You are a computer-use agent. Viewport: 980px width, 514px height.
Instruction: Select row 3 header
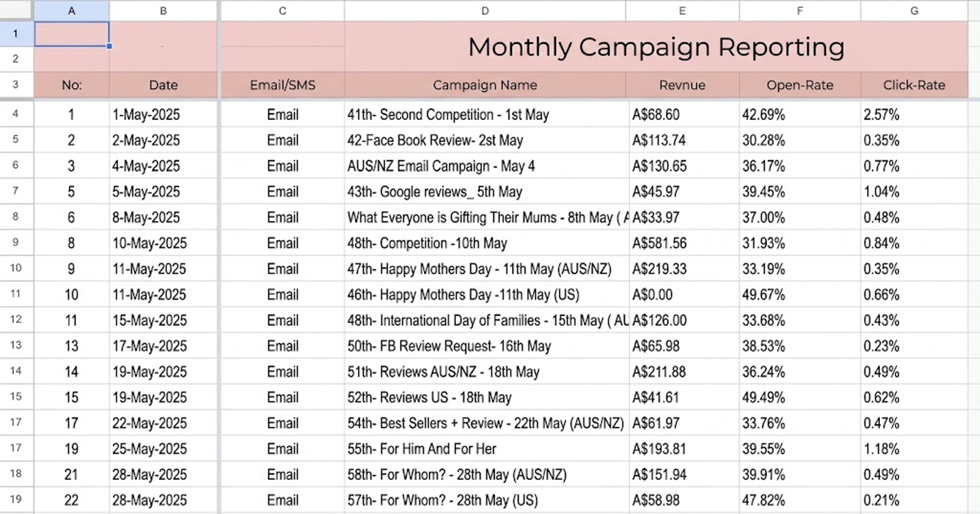pyautogui.click(x=16, y=84)
